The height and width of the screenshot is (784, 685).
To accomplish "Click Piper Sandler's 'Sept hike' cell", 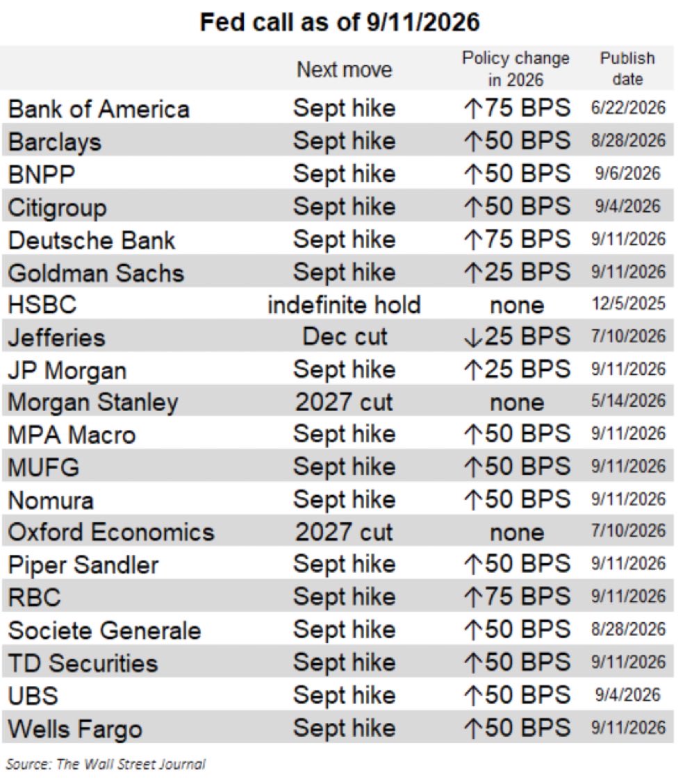I will click(x=345, y=565).
